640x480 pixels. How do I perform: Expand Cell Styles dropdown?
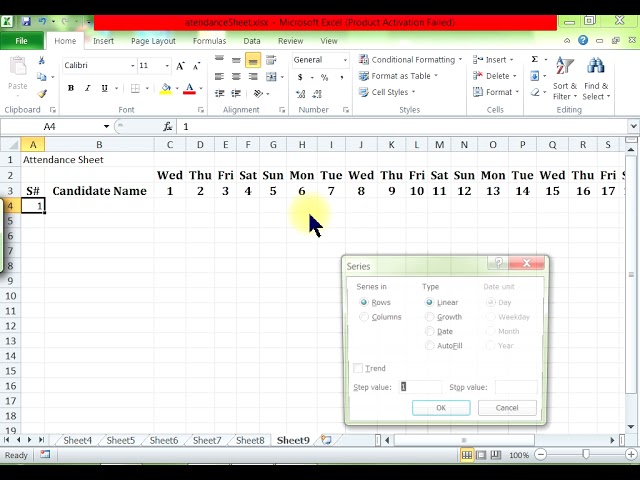click(413, 92)
